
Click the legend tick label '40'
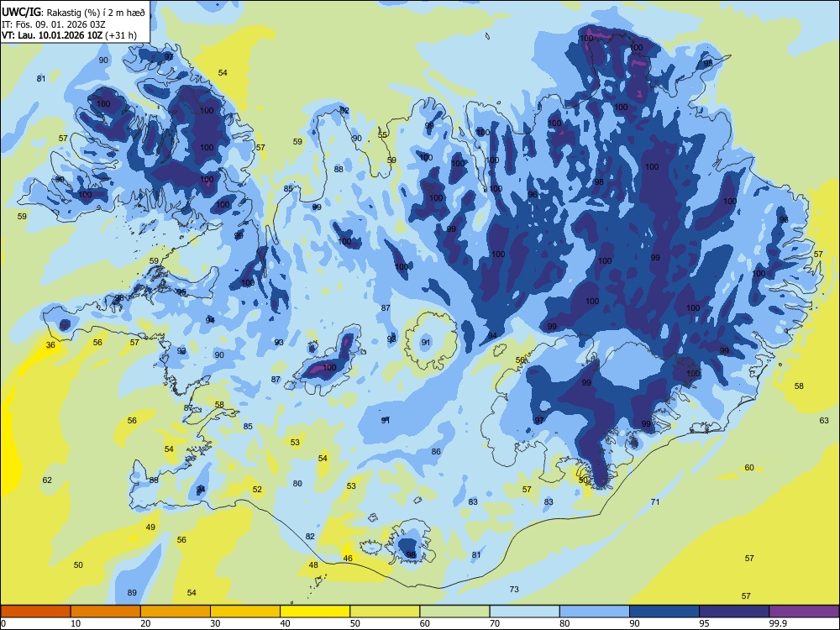pyautogui.click(x=285, y=623)
